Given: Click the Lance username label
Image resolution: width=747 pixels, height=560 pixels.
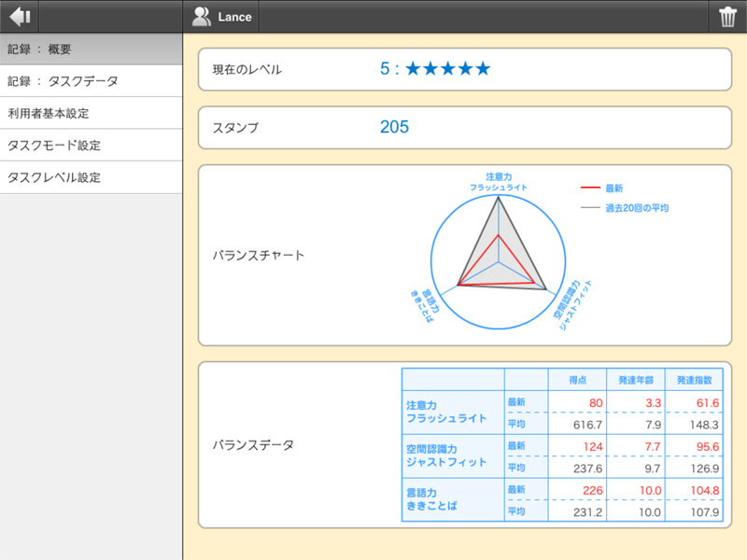Looking at the screenshot, I should [234, 17].
